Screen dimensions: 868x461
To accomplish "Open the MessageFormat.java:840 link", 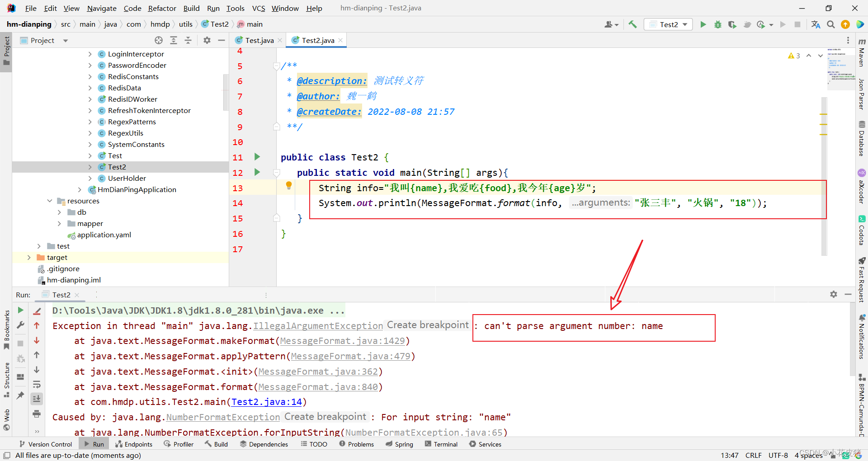I will pyautogui.click(x=318, y=387).
